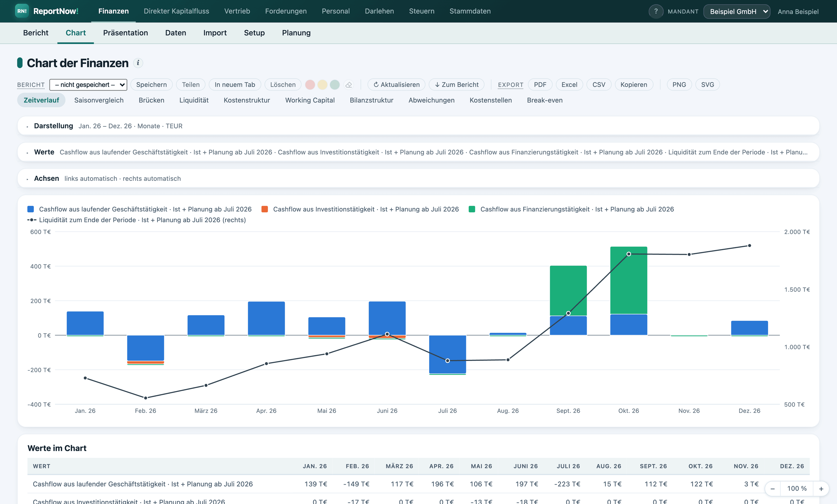Viewport: 837px width, 504px height.
Task: Expand the Darstellung section
Action: pos(418,126)
